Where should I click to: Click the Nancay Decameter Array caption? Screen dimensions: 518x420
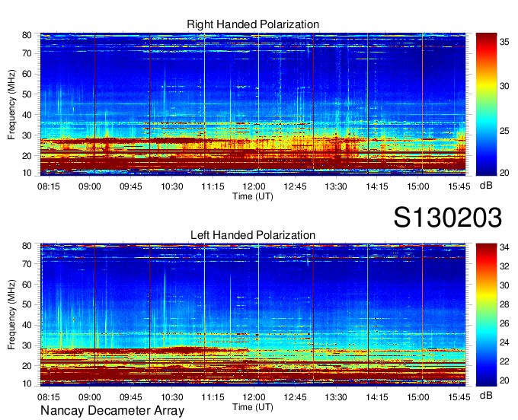coord(112,411)
